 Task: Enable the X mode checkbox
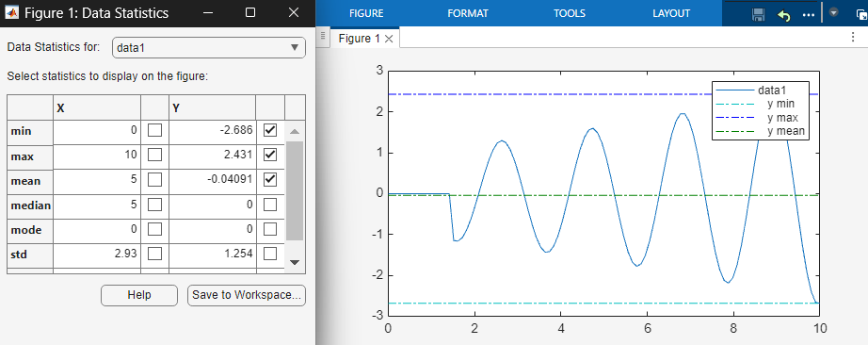coord(155,229)
